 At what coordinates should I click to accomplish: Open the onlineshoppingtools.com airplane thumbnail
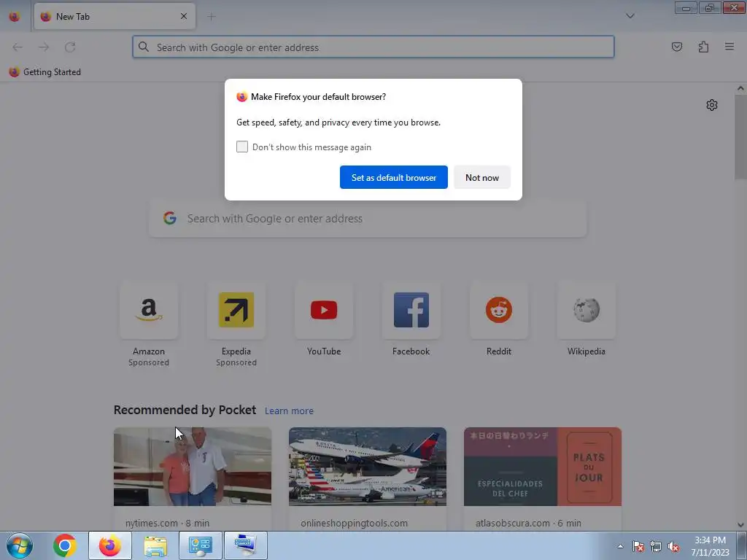368,467
